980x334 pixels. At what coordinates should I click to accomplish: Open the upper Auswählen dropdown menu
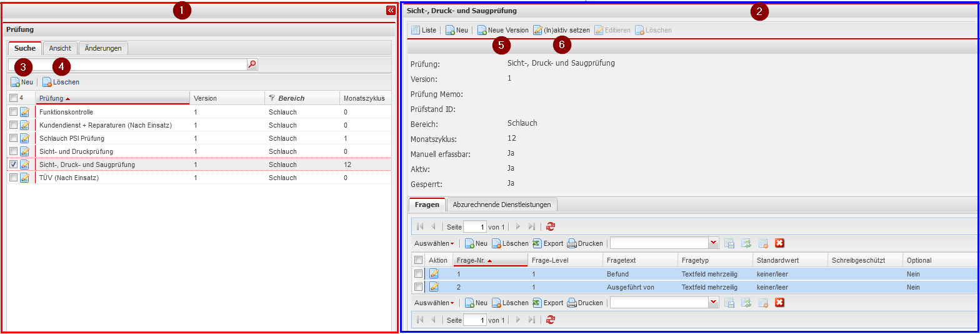(x=434, y=243)
